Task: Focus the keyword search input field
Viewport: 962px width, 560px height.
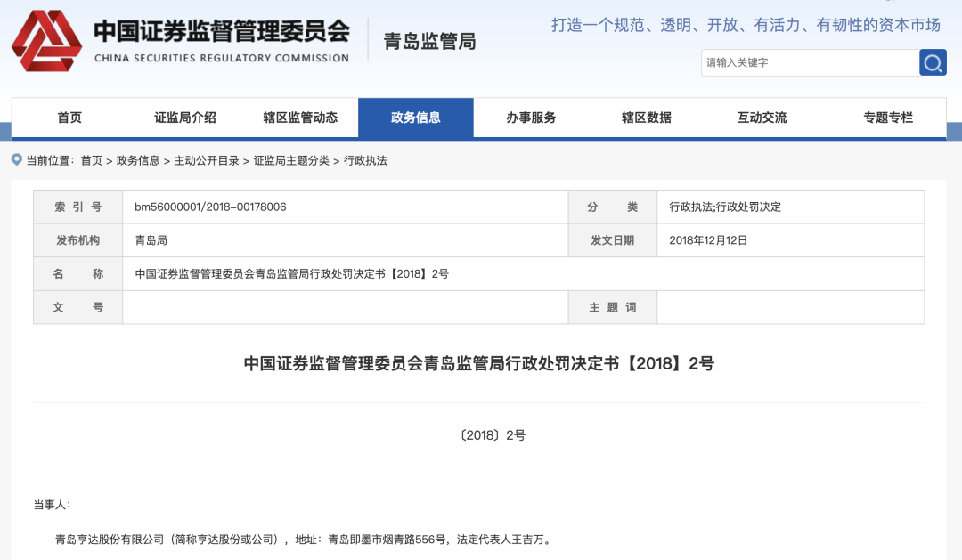Action: 810,62
